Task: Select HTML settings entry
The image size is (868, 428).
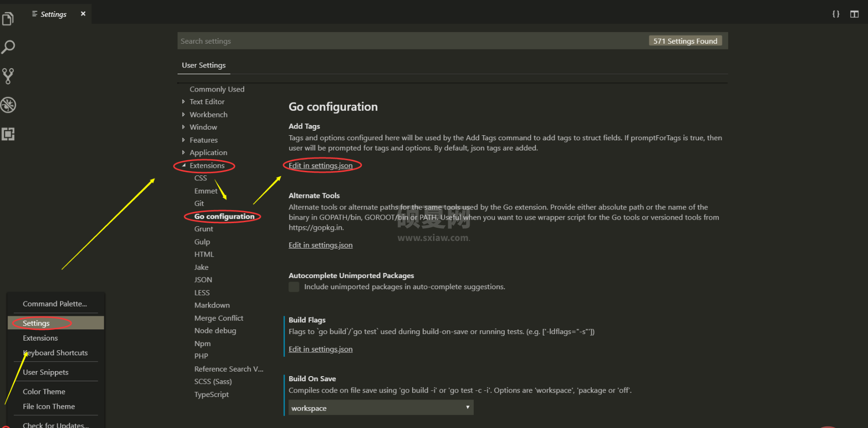Action: pyautogui.click(x=204, y=254)
